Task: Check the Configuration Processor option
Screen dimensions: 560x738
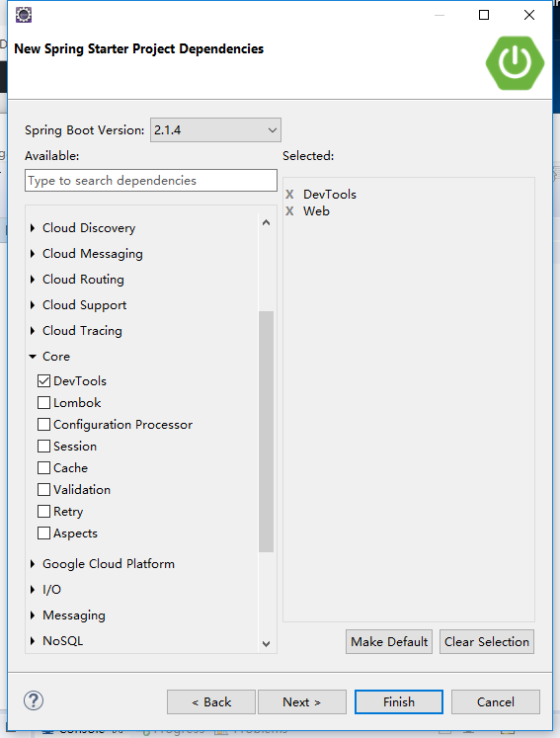Action: (x=43, y=424)
